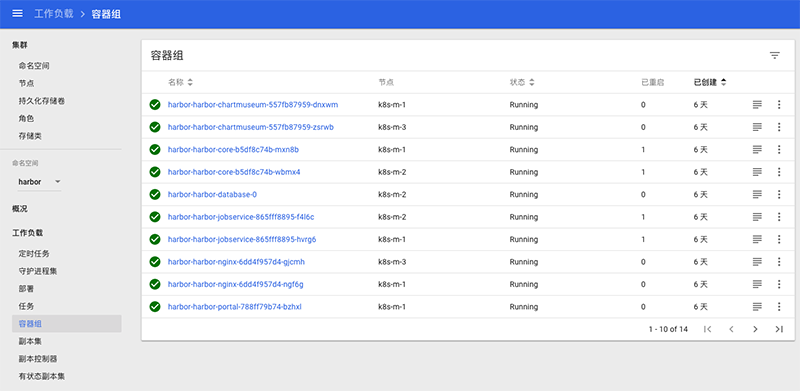Image resolution: width=800 pixels, height=391 pixels.
Task: Sort pods by 名称 column
Action: click(x=181, y=82)
